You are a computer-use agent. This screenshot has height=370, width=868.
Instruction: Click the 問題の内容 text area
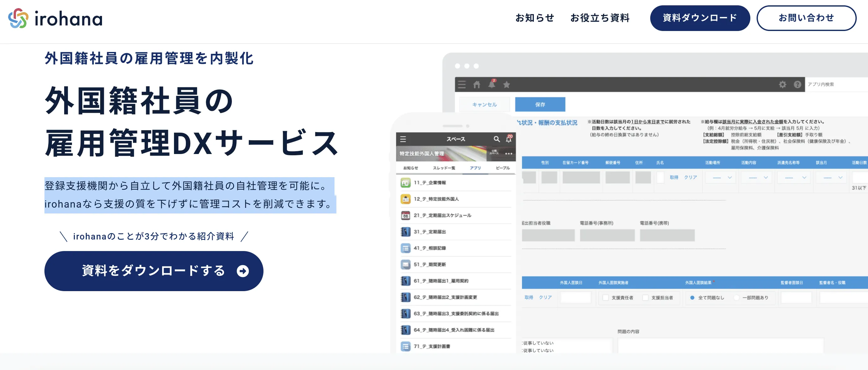[721, 345]
